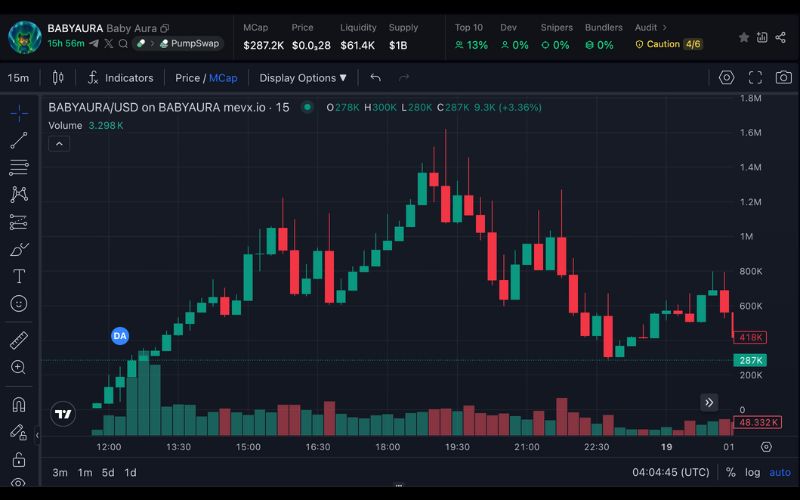Select the ruler measure tool

pos(19,340)
